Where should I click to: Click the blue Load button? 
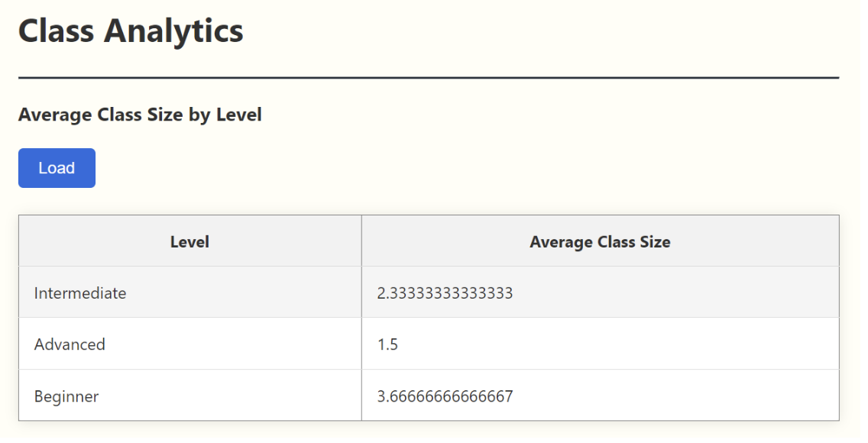(57, 168)
